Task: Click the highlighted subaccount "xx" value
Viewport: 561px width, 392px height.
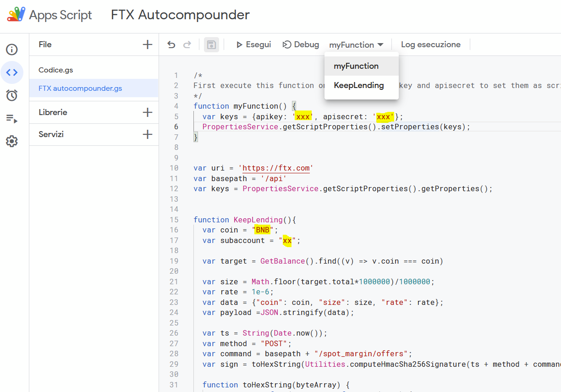Action: 287,241
